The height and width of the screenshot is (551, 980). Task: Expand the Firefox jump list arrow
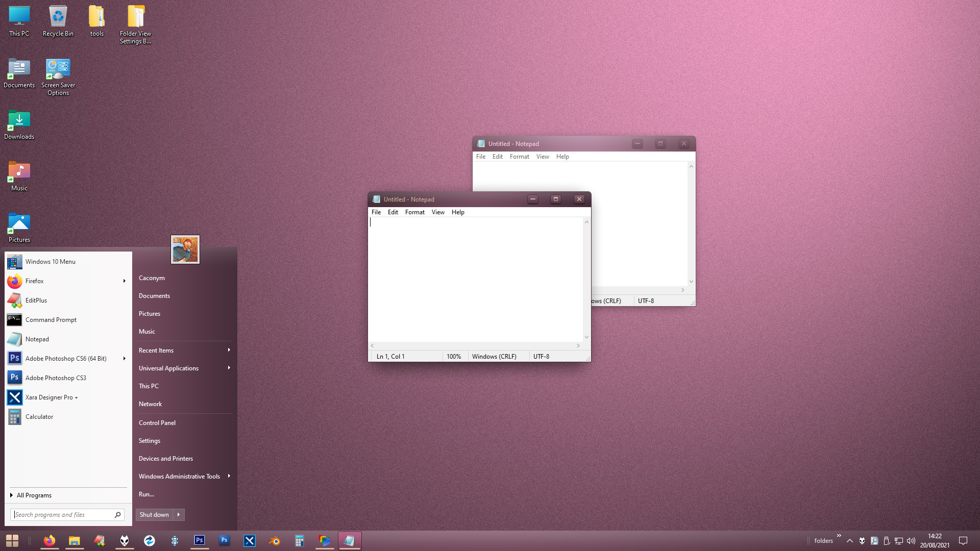point(124,281)
